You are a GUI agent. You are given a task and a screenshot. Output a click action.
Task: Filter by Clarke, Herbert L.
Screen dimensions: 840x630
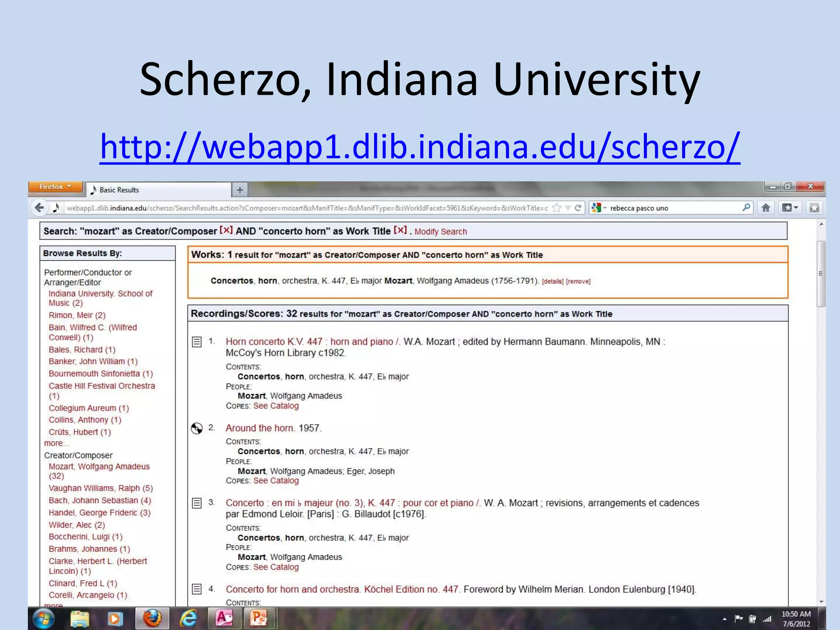[x=98, y=566]
